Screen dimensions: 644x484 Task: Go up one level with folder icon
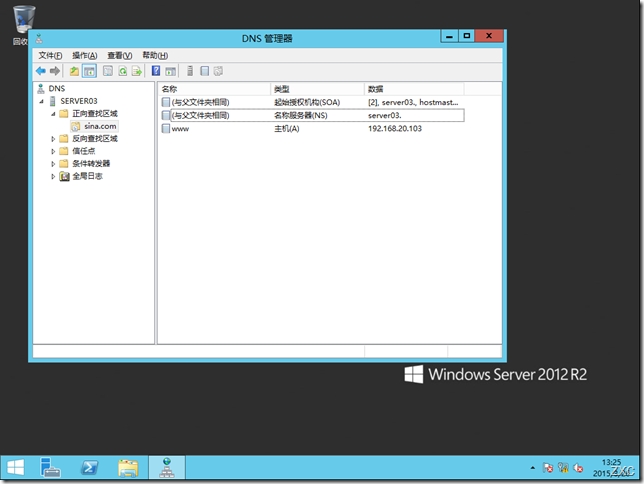click(x=74, y=71)
